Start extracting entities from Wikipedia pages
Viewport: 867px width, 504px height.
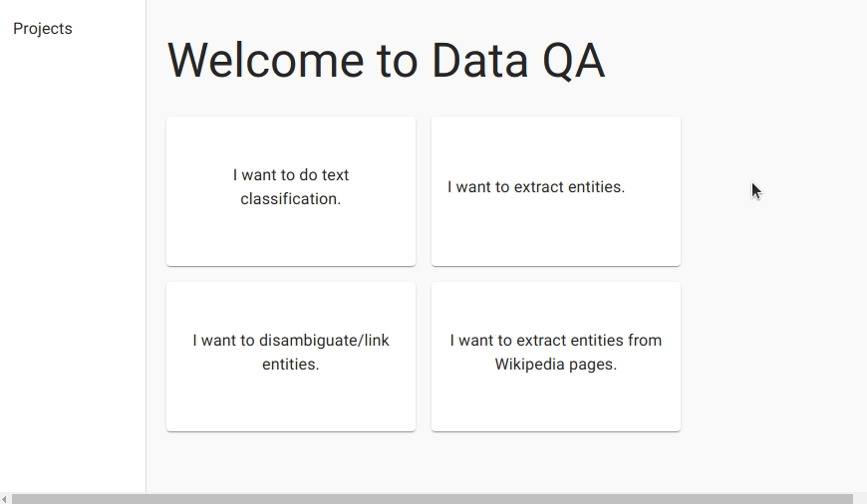[555, 357]
